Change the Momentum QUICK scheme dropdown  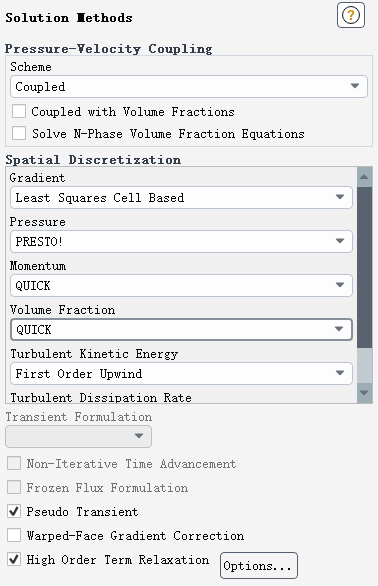181,286
